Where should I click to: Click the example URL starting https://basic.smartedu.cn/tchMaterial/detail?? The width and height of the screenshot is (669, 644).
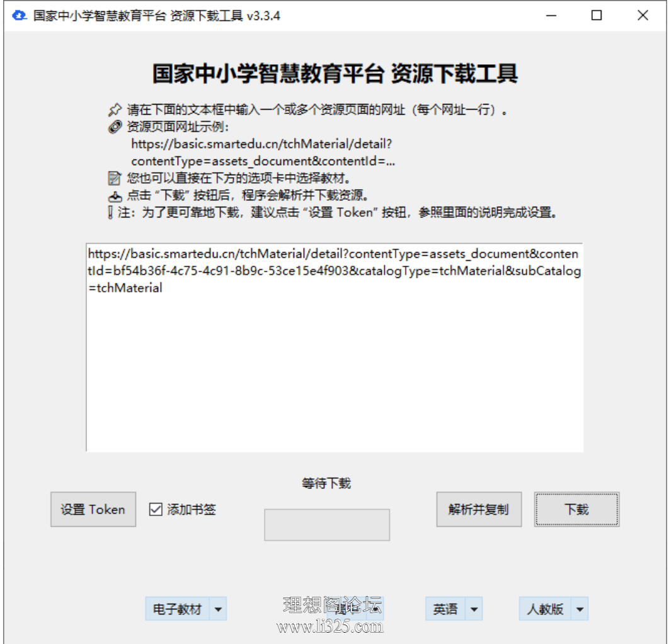pyautogui.click(x=263, y=152)
